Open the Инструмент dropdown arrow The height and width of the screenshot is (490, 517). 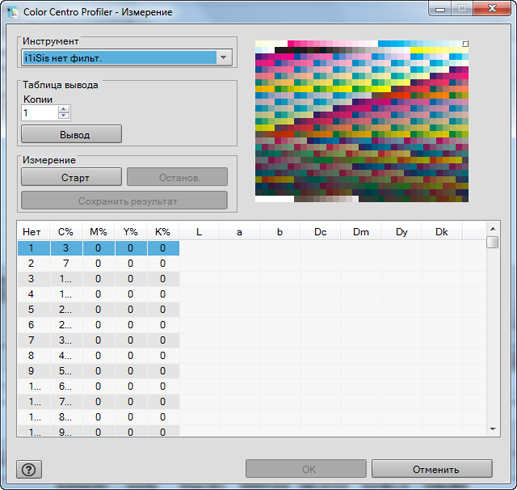224,58
